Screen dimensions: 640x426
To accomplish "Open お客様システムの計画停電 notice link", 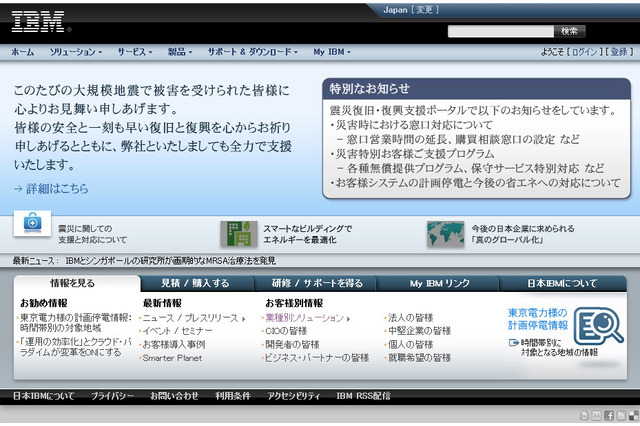I will tap(478, 183).
